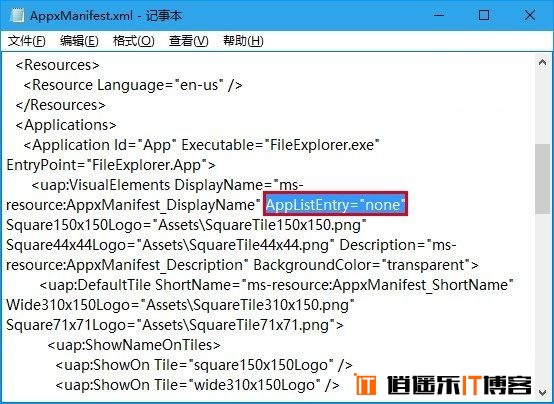Click the orange IT logo watermark
This screenshot has width=554, height=404.
pyautogui.click(x=366, y=384)
